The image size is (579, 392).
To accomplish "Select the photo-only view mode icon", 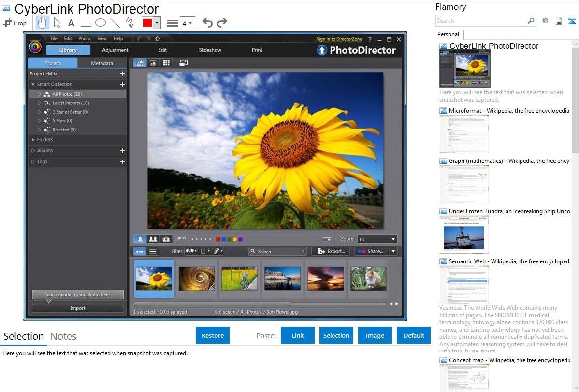I will click(153, 63).
